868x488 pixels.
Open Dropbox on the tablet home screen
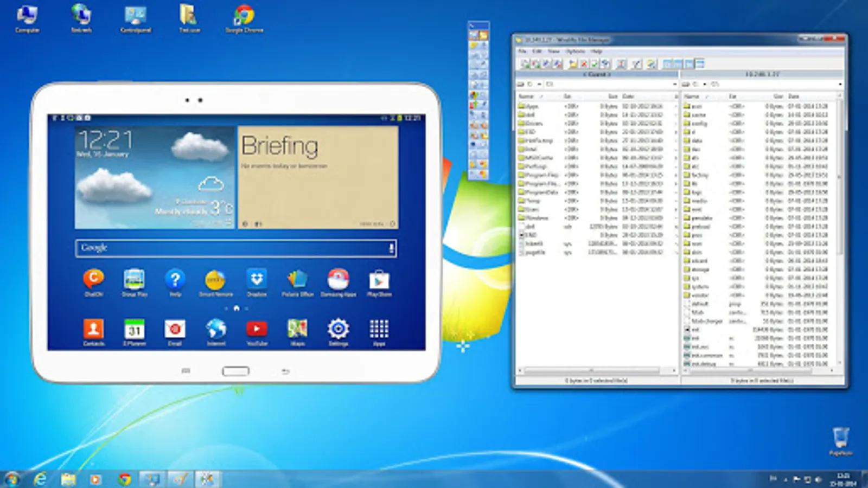(257, 279)
